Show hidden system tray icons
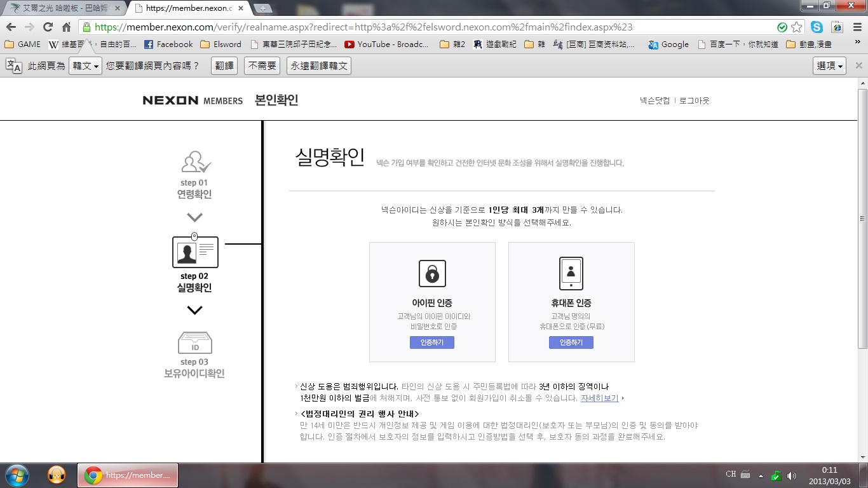The image size is (868, 488). coord(760,475)
